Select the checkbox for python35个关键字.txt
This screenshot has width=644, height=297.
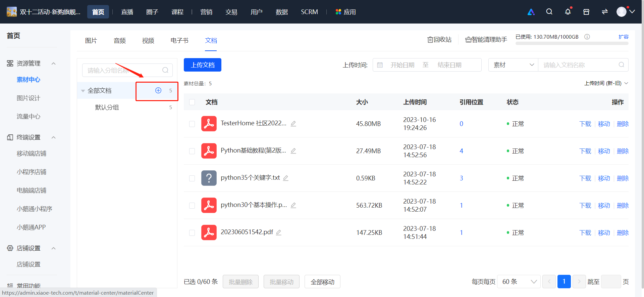(x=192, y=178)
